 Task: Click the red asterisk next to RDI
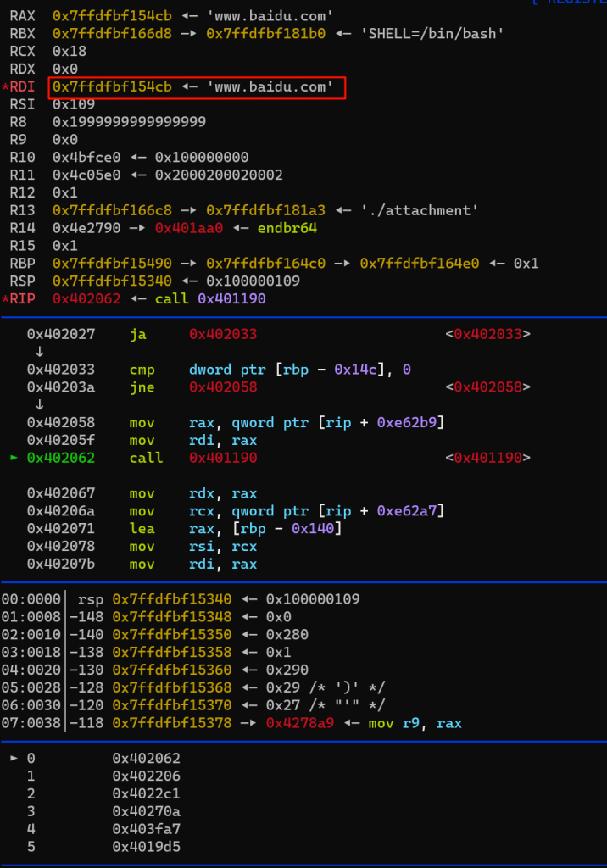pos(5,87)
